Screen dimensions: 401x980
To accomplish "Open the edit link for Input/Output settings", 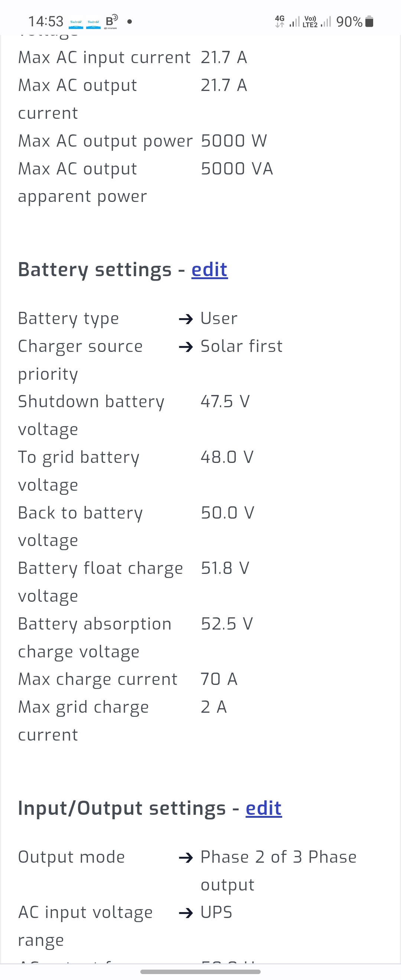I will (x=263, y=808).
